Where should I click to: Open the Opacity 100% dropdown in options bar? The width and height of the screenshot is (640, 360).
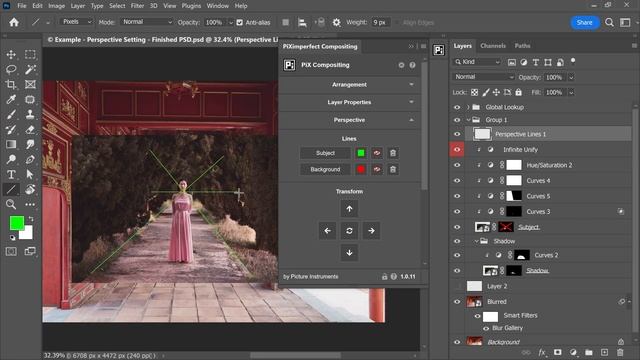tap(231, 22)
